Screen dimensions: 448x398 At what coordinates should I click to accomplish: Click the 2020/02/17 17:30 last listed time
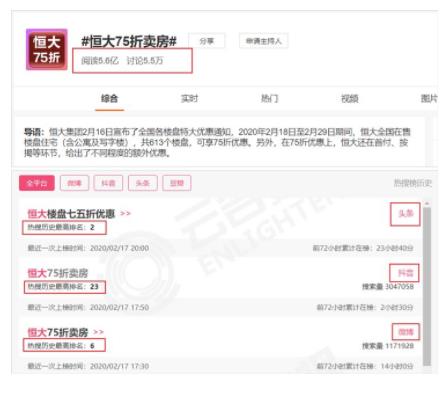click(x=119, y=366)
